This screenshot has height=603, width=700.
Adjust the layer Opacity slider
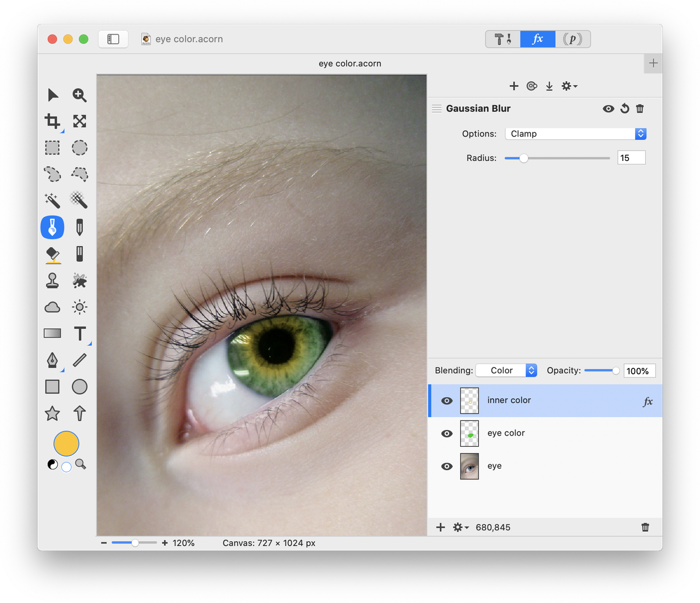pyautogui.click(x=602, y=370)
